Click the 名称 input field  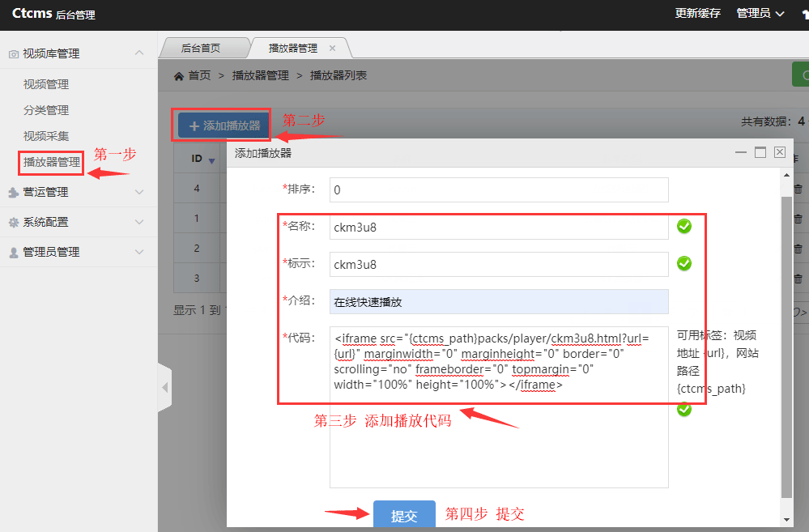[499, 228]
